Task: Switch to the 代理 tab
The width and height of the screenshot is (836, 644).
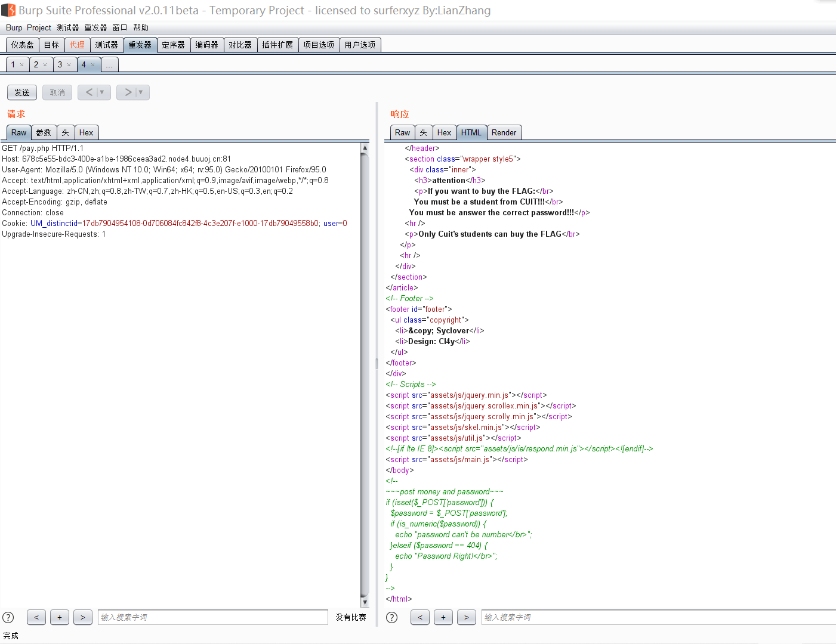Action: [77, 45]
